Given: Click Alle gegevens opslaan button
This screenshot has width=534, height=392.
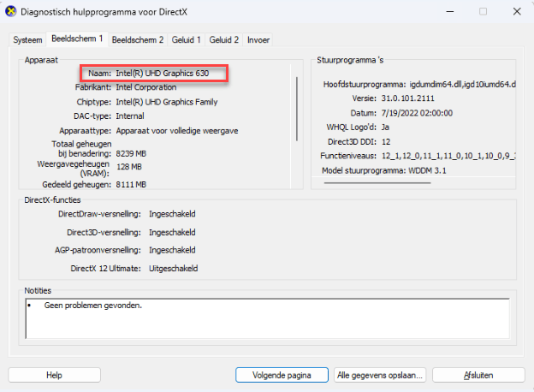Looking at the screenshot, I should (380, 375).
